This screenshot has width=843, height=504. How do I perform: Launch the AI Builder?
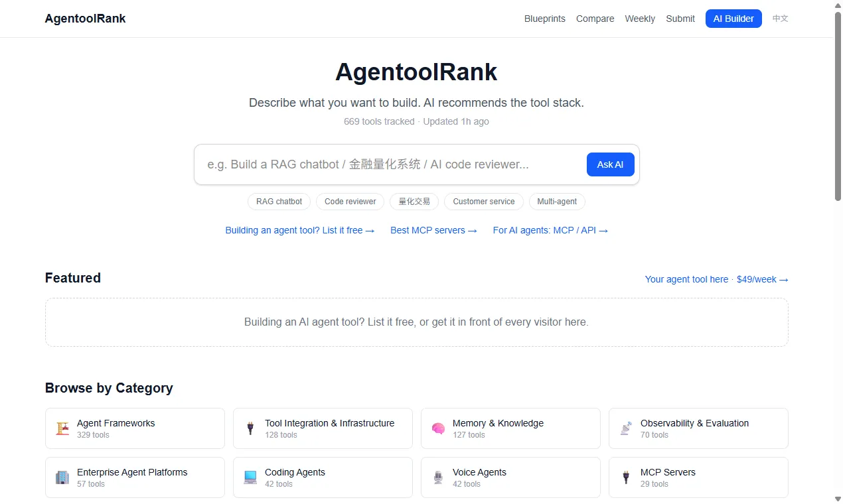(733, 19)
